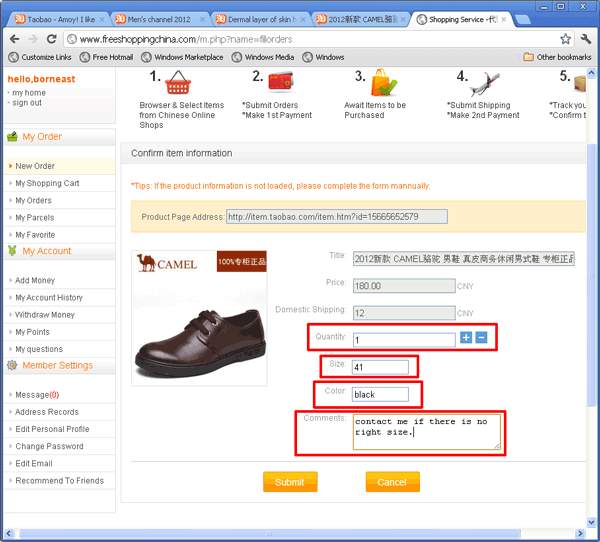
Task: Open Withdraw Money link
Action: click(x=45, y=315)
